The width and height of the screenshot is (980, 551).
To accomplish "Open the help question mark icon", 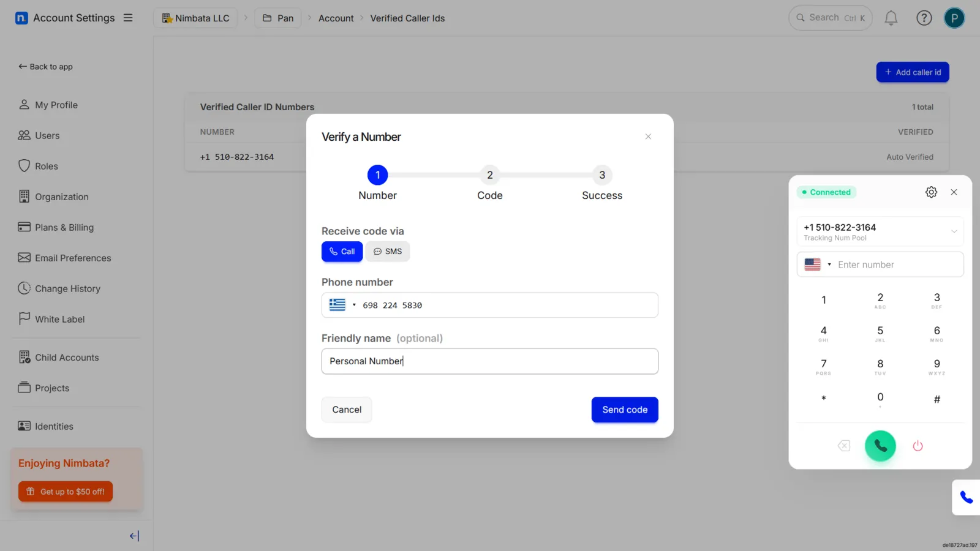I will click(x=924, y=18).
